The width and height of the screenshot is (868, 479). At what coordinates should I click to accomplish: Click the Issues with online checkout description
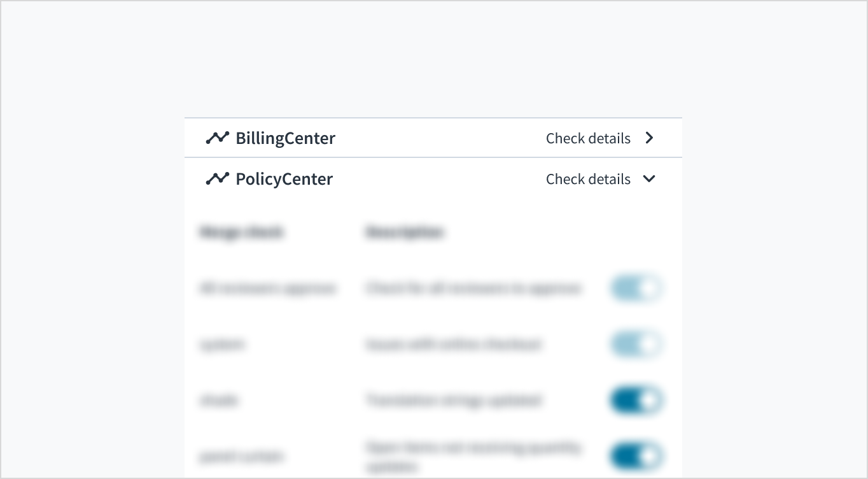pos(452,345)
